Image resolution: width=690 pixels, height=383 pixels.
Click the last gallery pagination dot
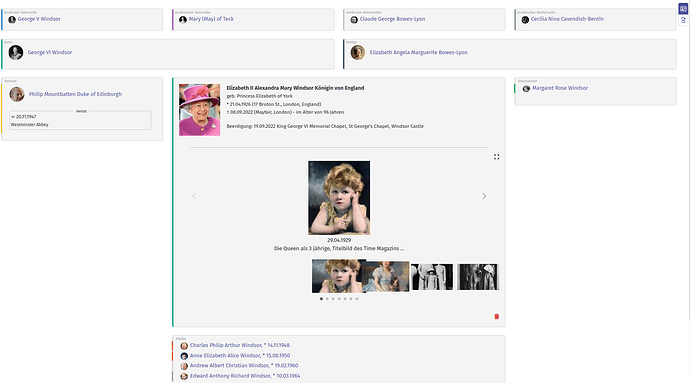pos(357,299)
